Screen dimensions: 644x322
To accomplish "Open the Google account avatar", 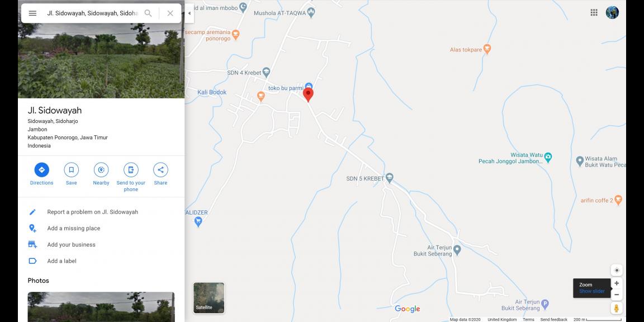I will pos(612,12).
